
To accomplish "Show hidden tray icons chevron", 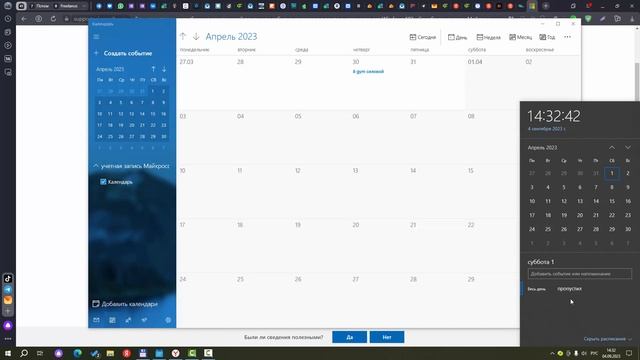I will click(552, 353).
